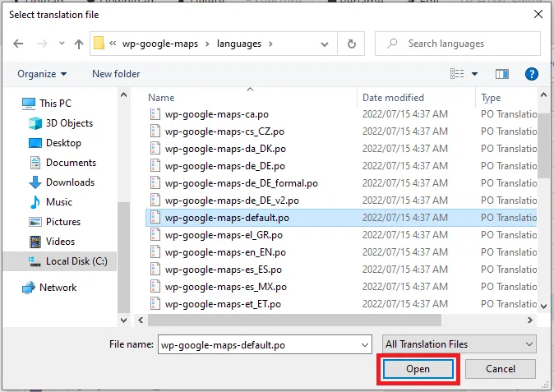554x392 pixels.
Task: Open the view options dropdown arrow
Action: [474, 74]
